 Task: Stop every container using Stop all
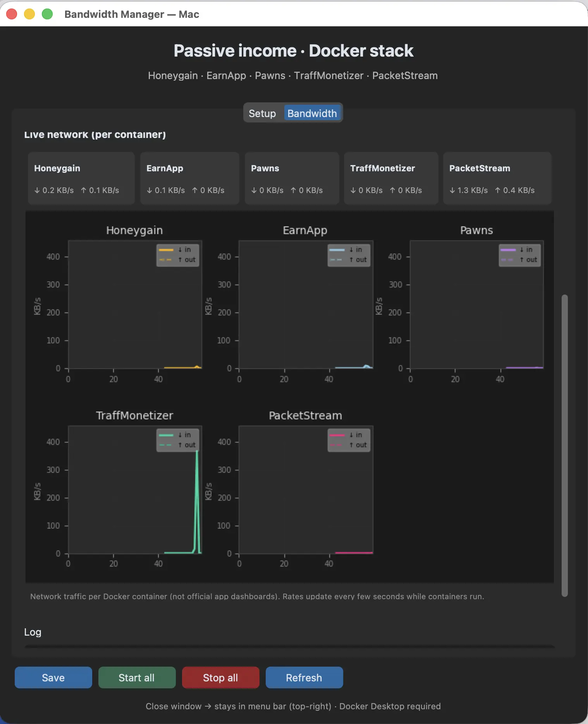[x=220, y=677]
